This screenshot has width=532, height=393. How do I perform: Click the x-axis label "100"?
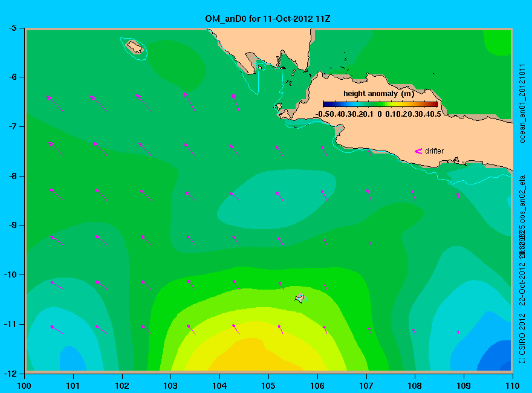24,386
